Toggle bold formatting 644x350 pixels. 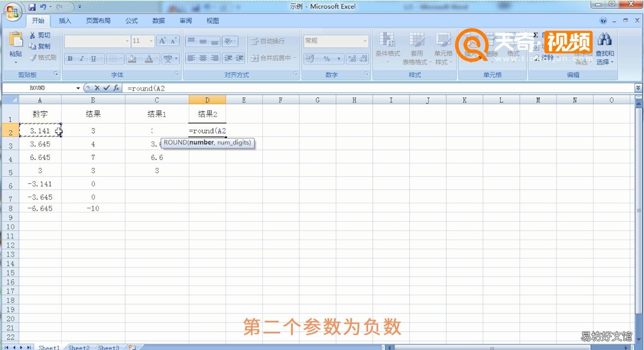click(x=70, y=58)
